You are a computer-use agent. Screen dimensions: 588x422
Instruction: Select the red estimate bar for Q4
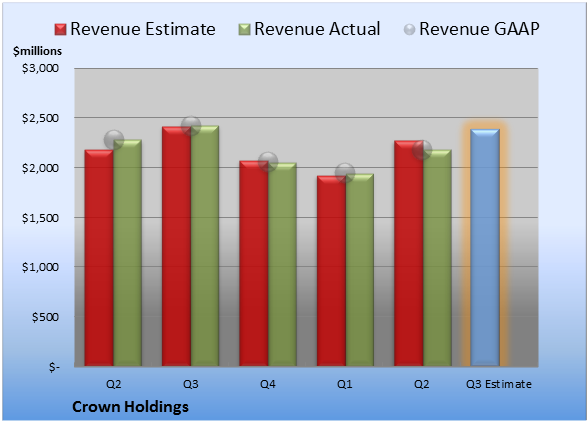click(254, 263)
